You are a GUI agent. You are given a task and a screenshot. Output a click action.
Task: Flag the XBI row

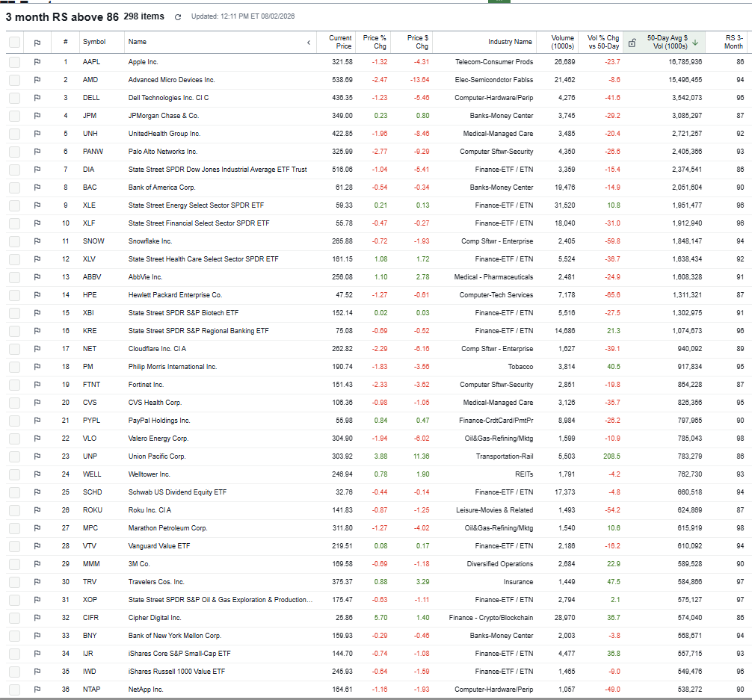[37, 313]
